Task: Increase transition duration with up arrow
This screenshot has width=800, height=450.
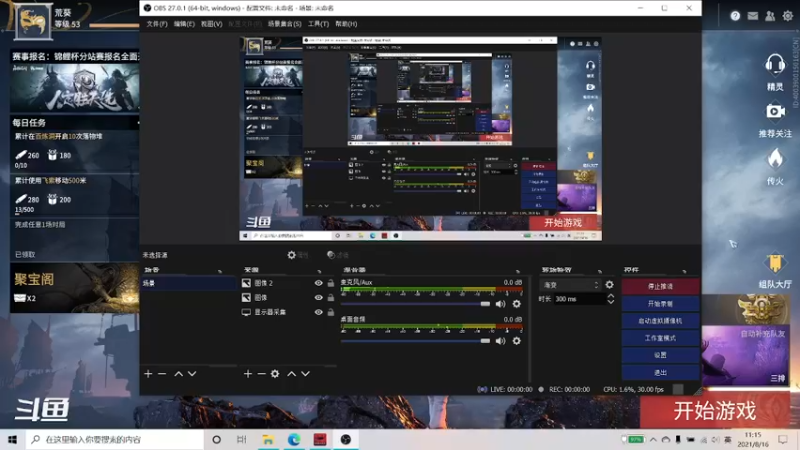Action: [x=611, y=296]
